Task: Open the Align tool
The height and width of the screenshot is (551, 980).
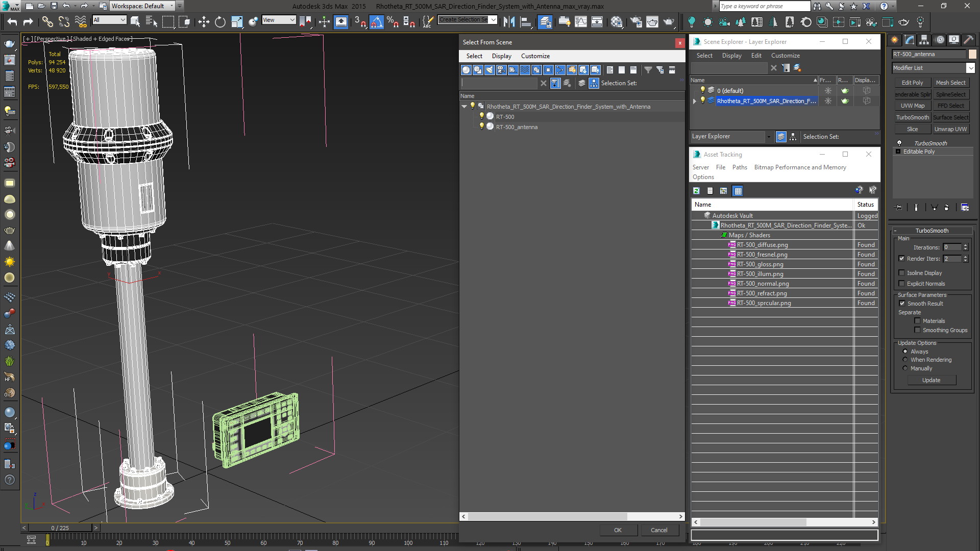Action: click(525, 21)
